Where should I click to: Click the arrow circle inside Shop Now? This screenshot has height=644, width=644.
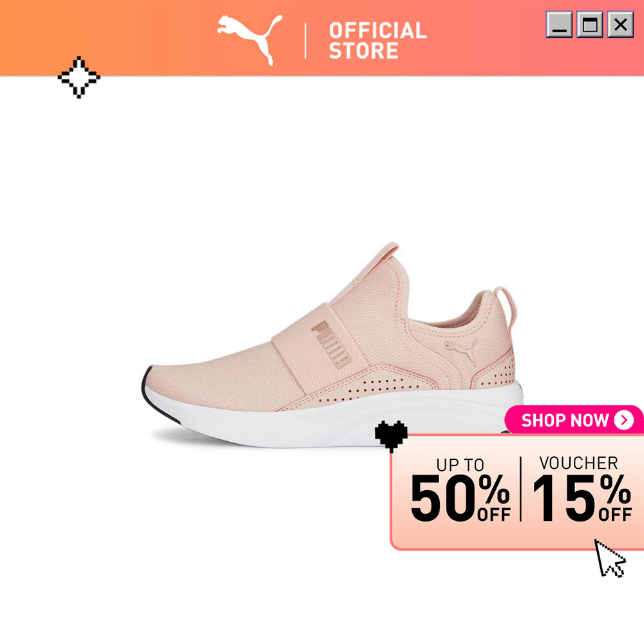pyautogui.click(x=624, y=420)
